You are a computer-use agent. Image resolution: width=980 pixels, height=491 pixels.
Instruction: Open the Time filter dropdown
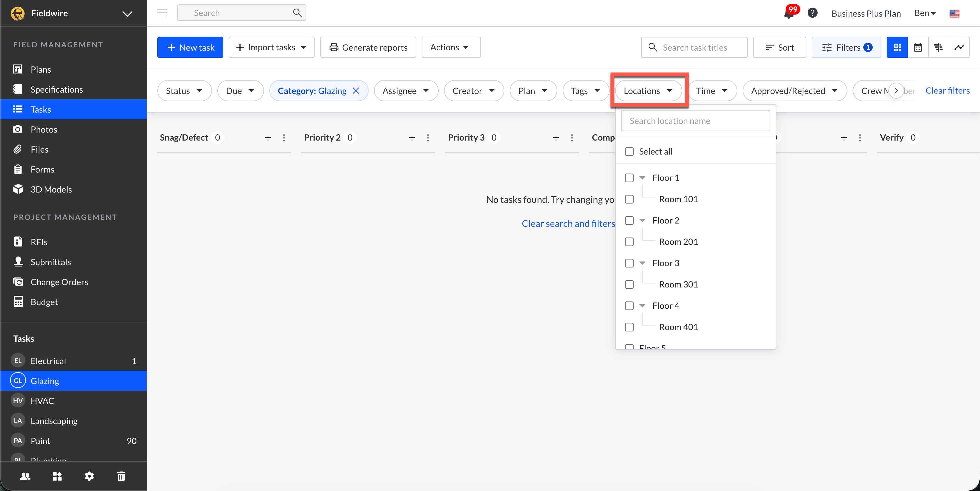pyautogui.click(x=712, y=91)
